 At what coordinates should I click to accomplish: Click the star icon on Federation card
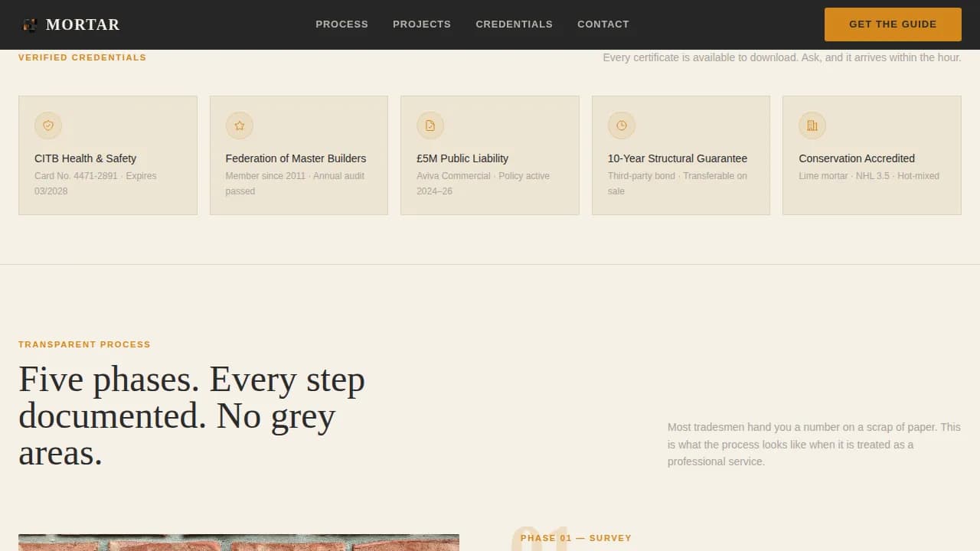point(239,126)
